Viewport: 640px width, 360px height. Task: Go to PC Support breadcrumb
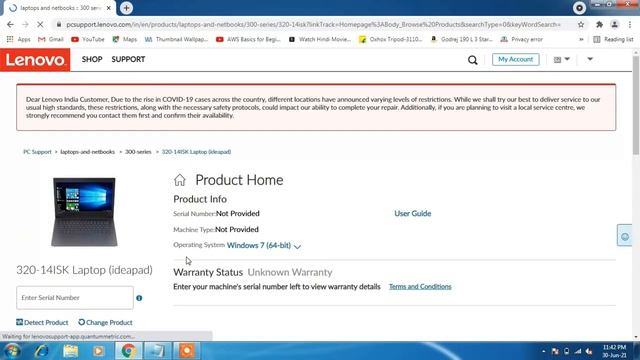click(37, 152)
